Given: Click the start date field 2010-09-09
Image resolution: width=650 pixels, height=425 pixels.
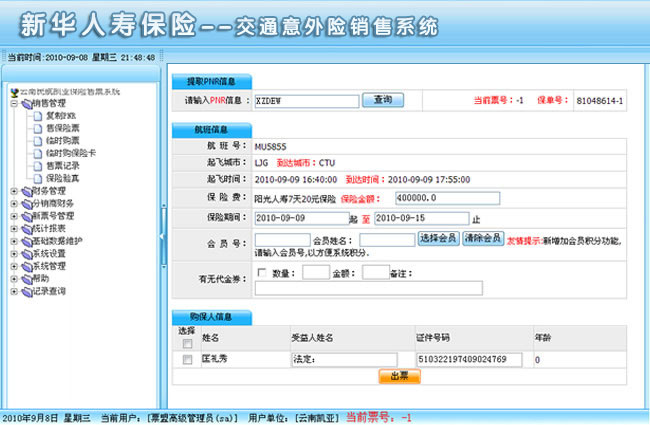Looking at the screenshot, I should (302, 219).
